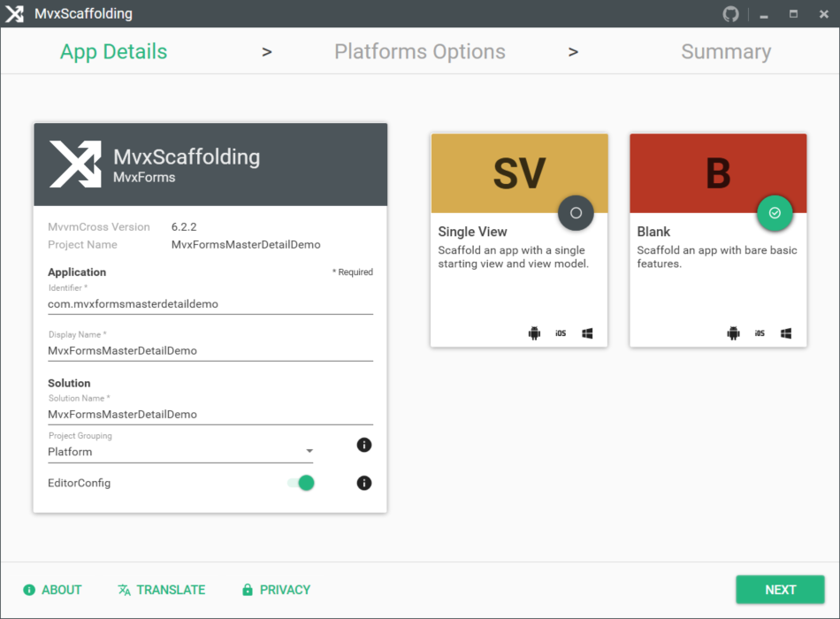Click the Privacy lock icon

[x=246, y=589]
